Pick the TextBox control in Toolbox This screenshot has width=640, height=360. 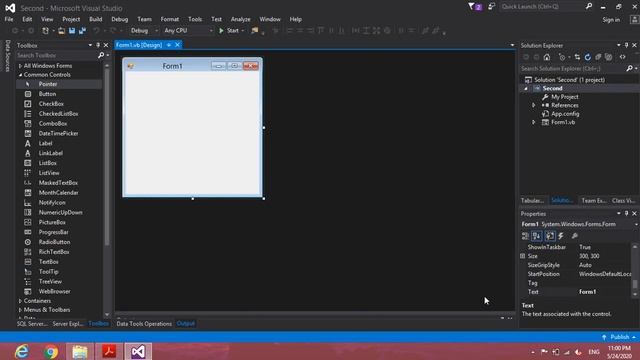(48, 262)
